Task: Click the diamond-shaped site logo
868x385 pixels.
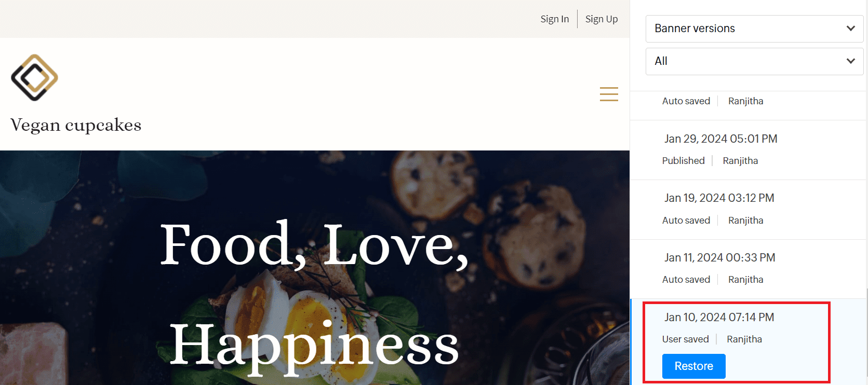Action: (x=34, y=78)
